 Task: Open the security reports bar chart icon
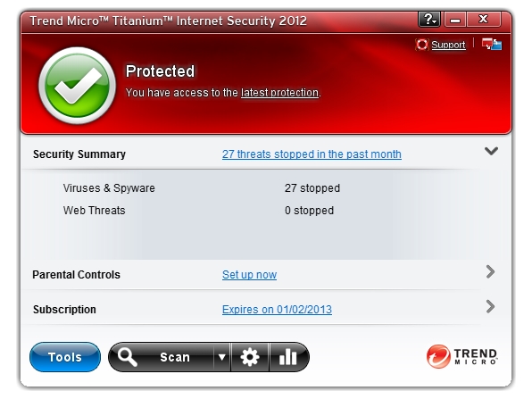click(x=287, y=357)
